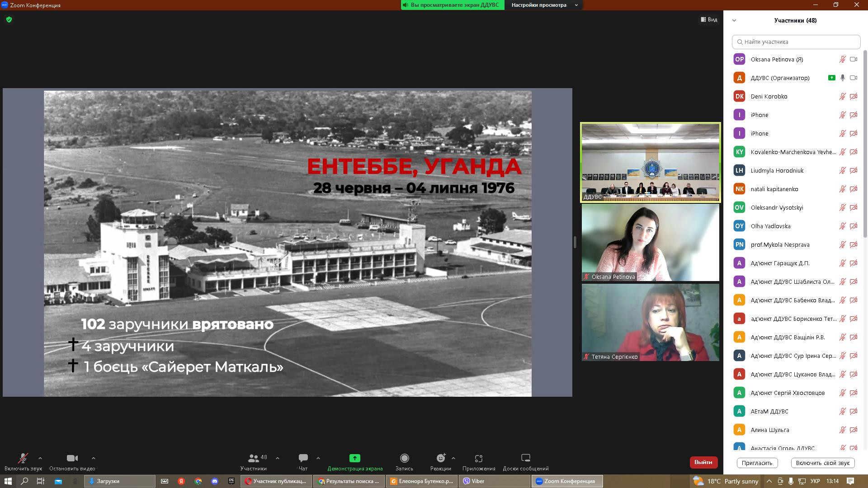
Task: Open the Chat panel icon
Action: (x=303, y=458)
